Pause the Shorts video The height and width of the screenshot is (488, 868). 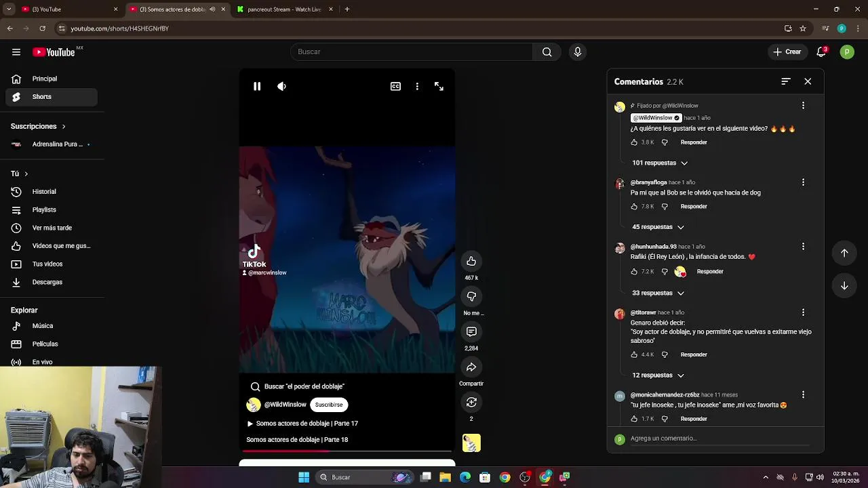tap(257, 86)
